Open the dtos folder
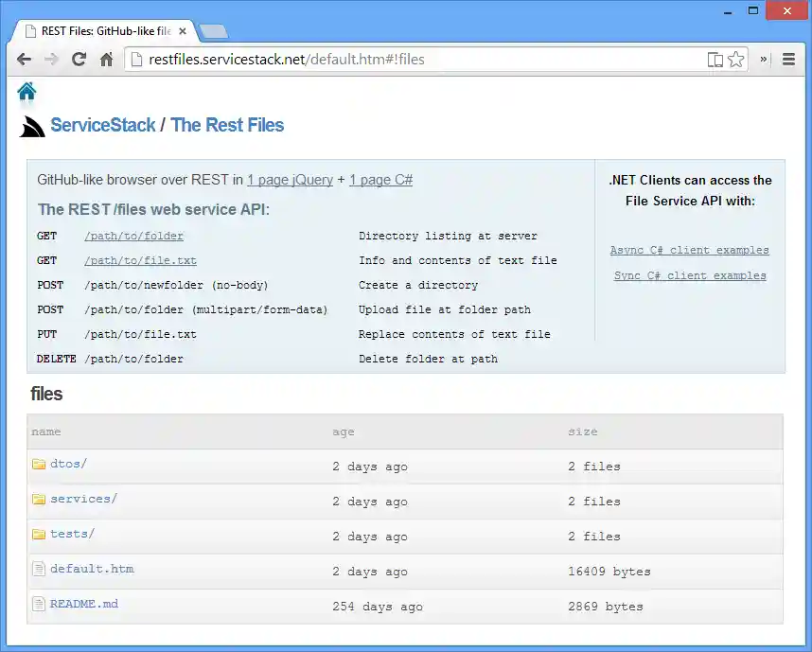Screen dimensions: 812x652 click(68, 464)
